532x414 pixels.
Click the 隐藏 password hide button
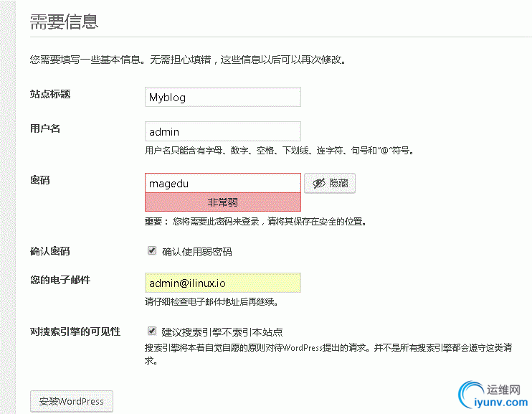point(329,184)
